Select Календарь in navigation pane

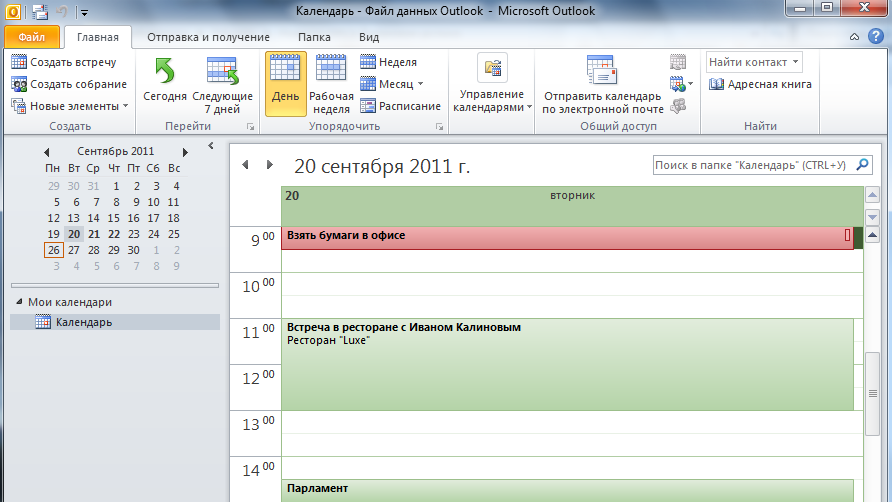(x=115, y=322)
